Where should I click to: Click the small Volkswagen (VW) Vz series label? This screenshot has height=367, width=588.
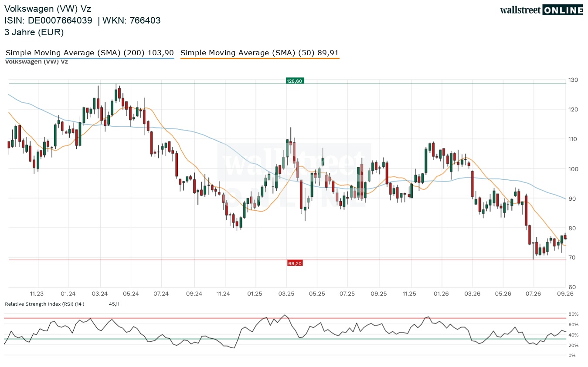pos(37,61)
